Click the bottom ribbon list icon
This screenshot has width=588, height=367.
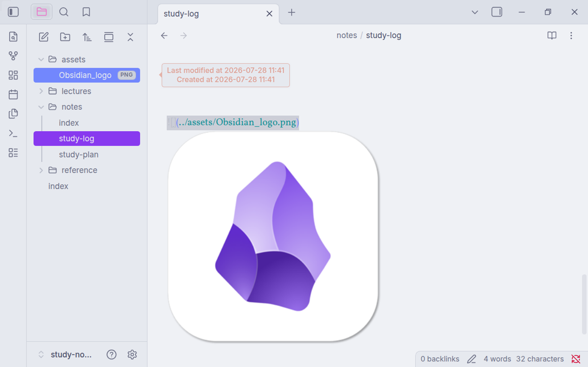pyautogui.click(x=13, y=153)
